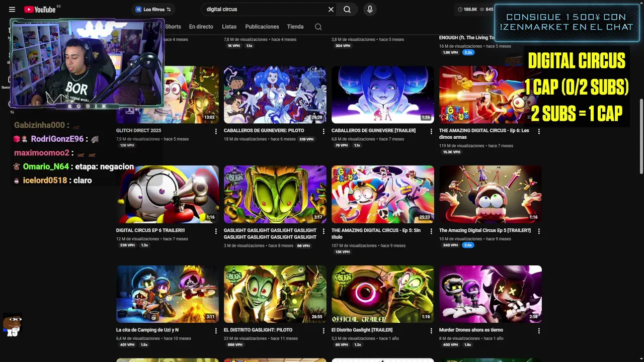This screenshot has width=644, height=362.
Task: Open title DIGITAL CIRCUS EP 6 TRAILER!!!
Action: (x=150, y=231)
